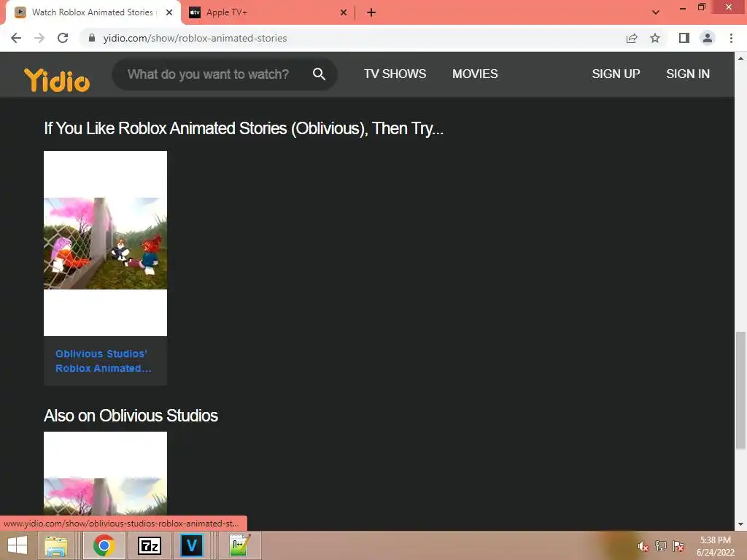Click the search magnifier icon
The width and height of the screenshot is (747, 560).
tap(319, 74)
